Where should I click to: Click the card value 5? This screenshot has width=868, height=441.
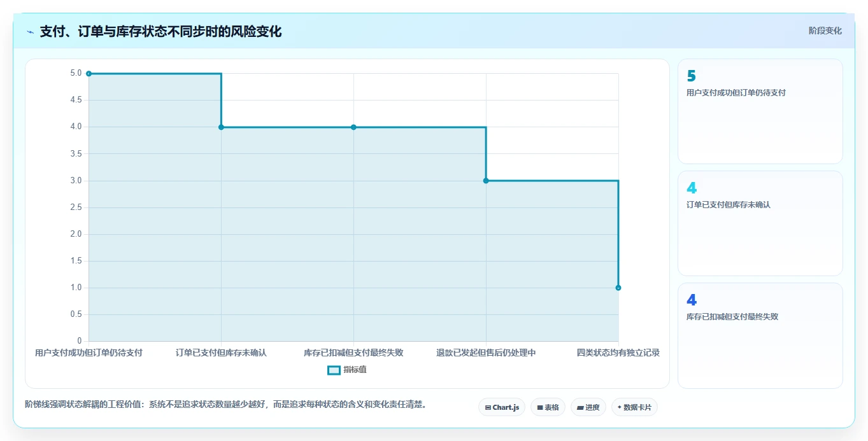[692, 76]
